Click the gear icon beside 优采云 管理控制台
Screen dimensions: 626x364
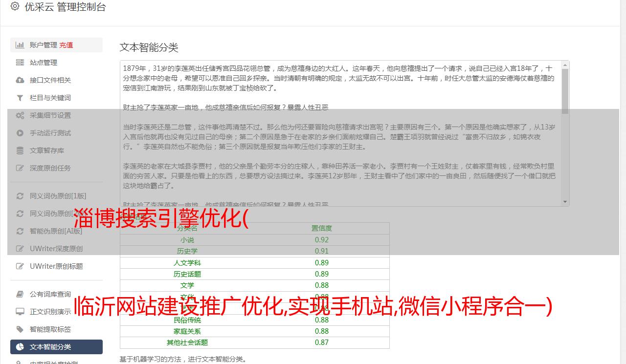[15, 6]
